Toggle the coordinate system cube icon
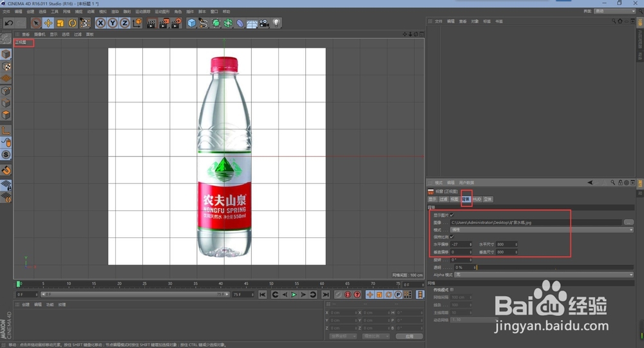 [137, 23]
